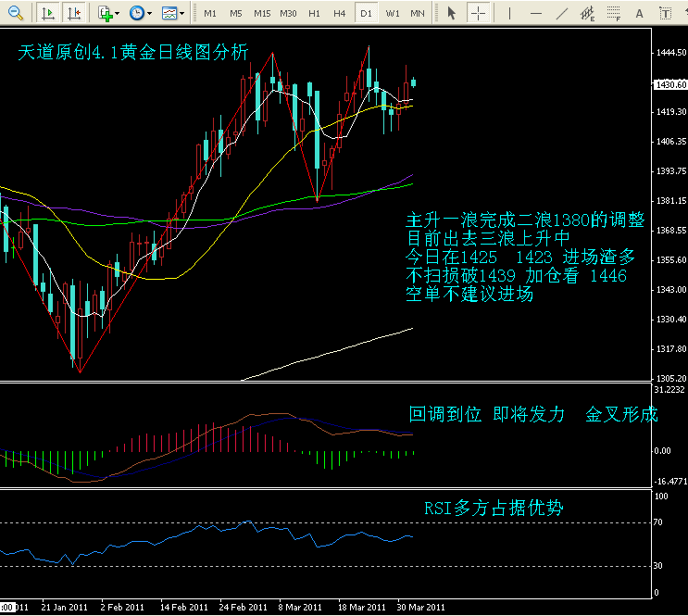The image size is (688, 616).
Task: Switch to M30 timeframe
Action: click(288, 14)
